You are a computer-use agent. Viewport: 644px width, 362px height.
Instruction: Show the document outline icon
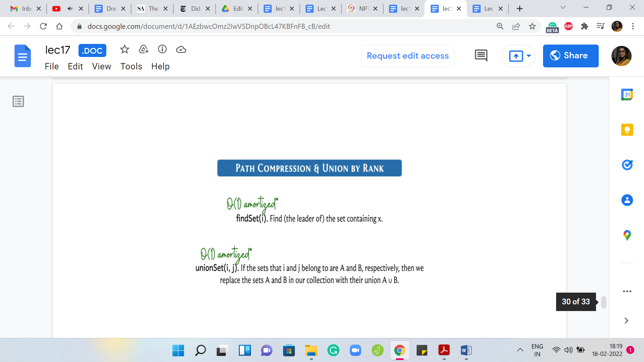coord(18,101)
